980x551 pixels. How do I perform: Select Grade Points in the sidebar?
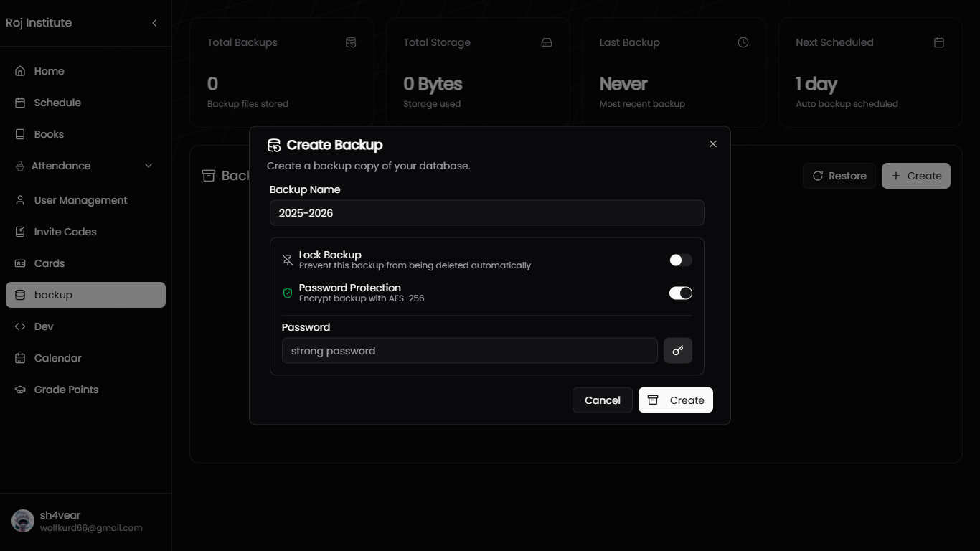pyautogui.click(x=85, y=390)
